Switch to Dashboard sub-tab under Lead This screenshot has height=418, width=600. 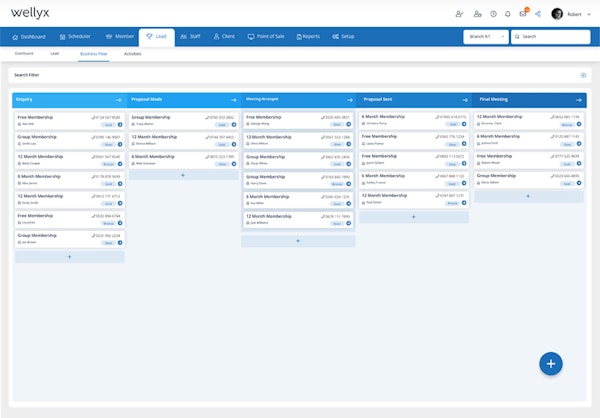[x=24, y=54]
